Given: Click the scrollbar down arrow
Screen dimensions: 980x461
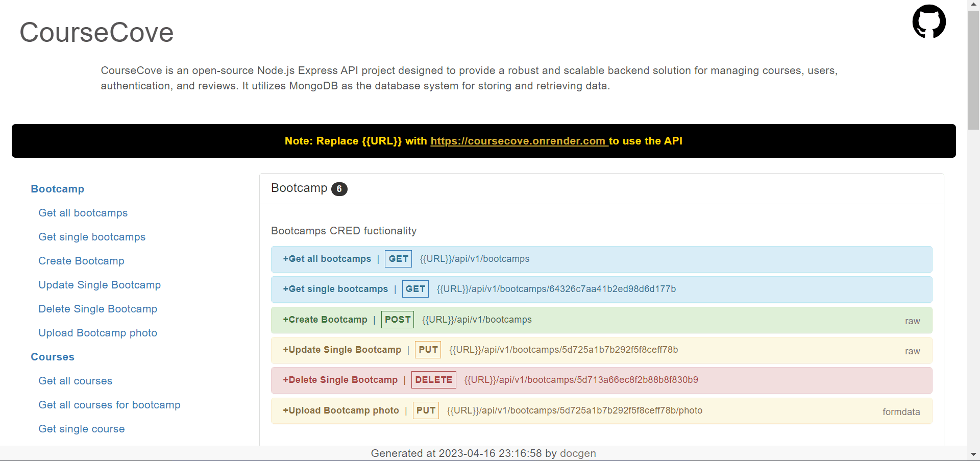Looking at the screenshot, I should [973, 454].
